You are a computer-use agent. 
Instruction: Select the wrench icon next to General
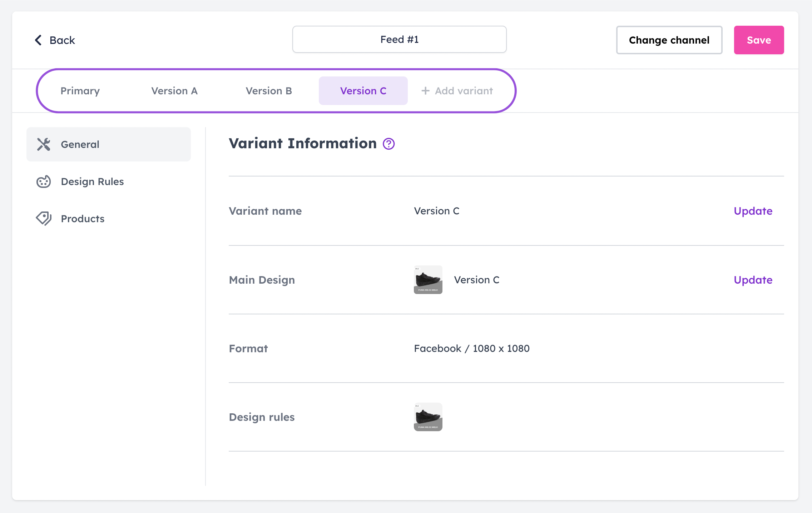pyautogui.click(x=44, y=144)
